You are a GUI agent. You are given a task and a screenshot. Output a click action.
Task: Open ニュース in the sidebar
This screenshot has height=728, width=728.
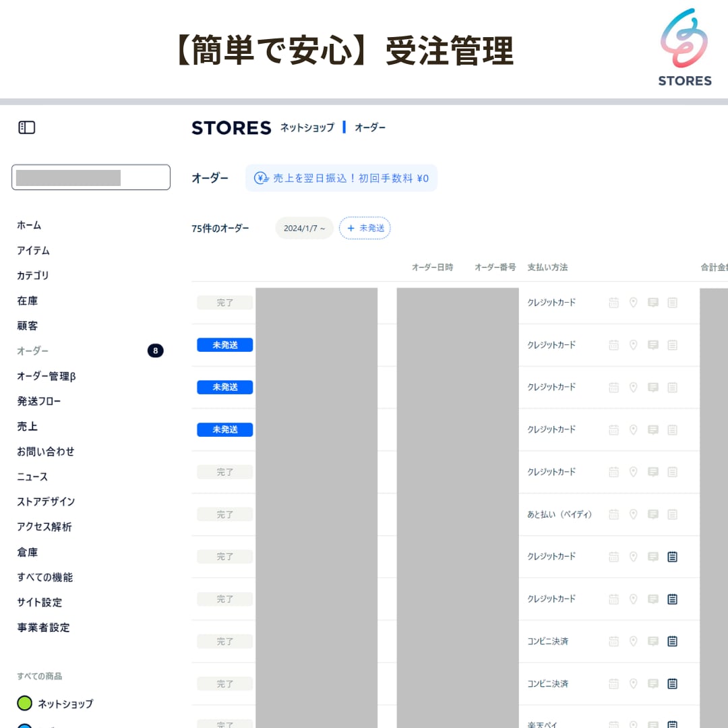tap(32, 477)
